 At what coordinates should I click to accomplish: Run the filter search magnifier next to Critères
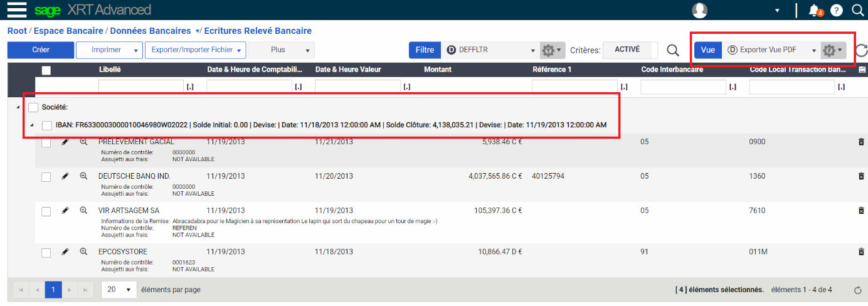click(x=673, y=50)
